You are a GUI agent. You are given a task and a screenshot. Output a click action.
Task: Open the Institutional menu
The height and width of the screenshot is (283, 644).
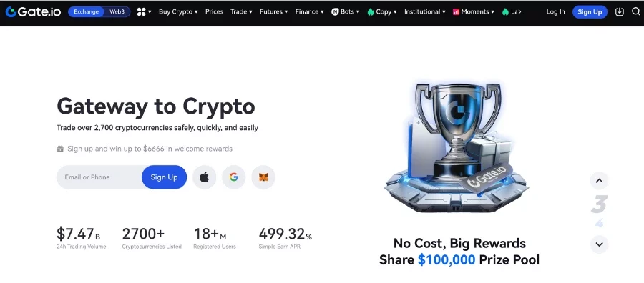click(424, 12)
